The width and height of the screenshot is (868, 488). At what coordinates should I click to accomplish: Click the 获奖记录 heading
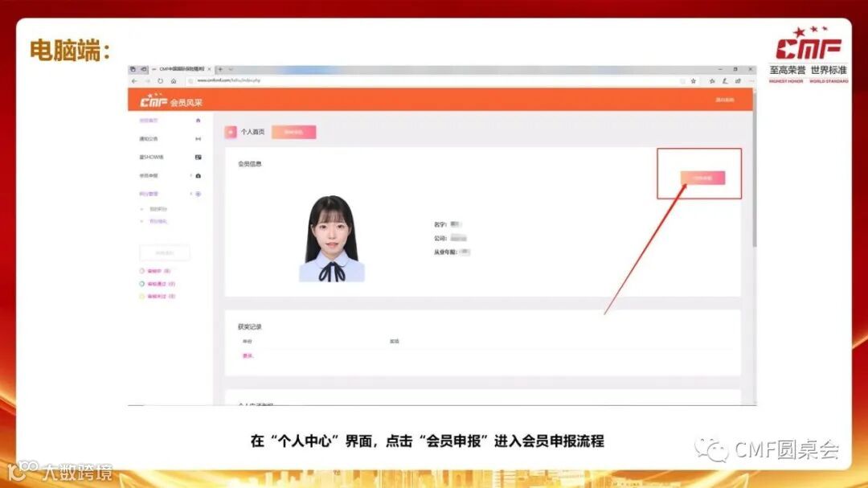(x=250, y=327)
